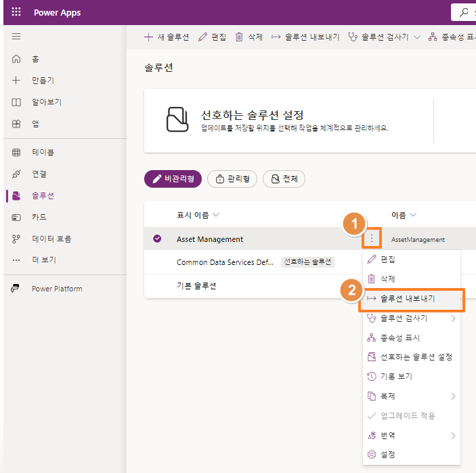Open more actions for Asset Management
Screen dimensions: 476x473
(372, 239)
